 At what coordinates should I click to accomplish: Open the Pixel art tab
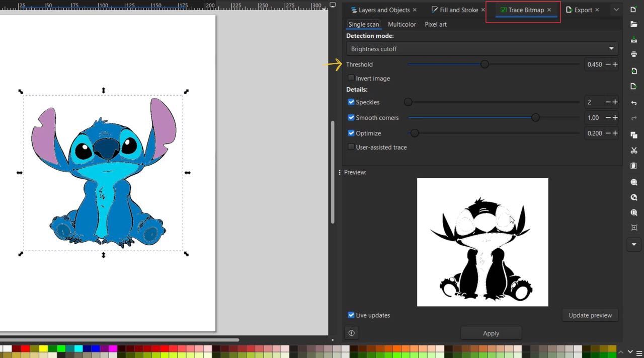click(x=436, y=24)
